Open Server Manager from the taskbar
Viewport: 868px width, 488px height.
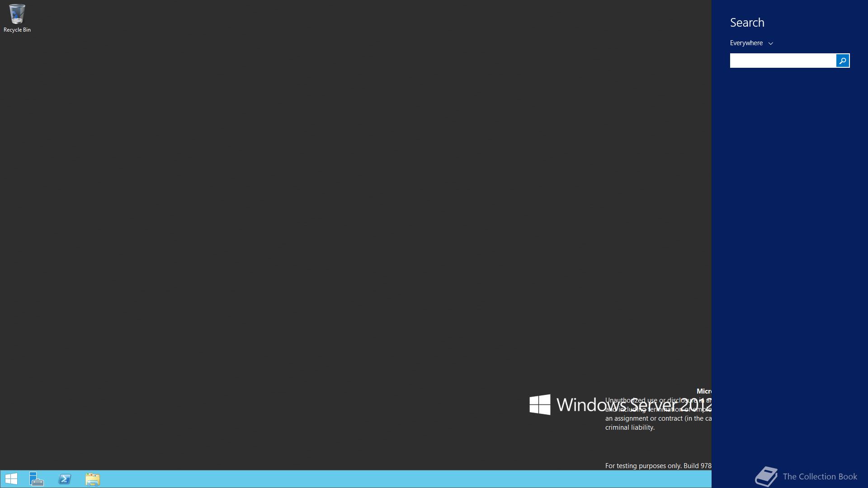click(37, 479)
